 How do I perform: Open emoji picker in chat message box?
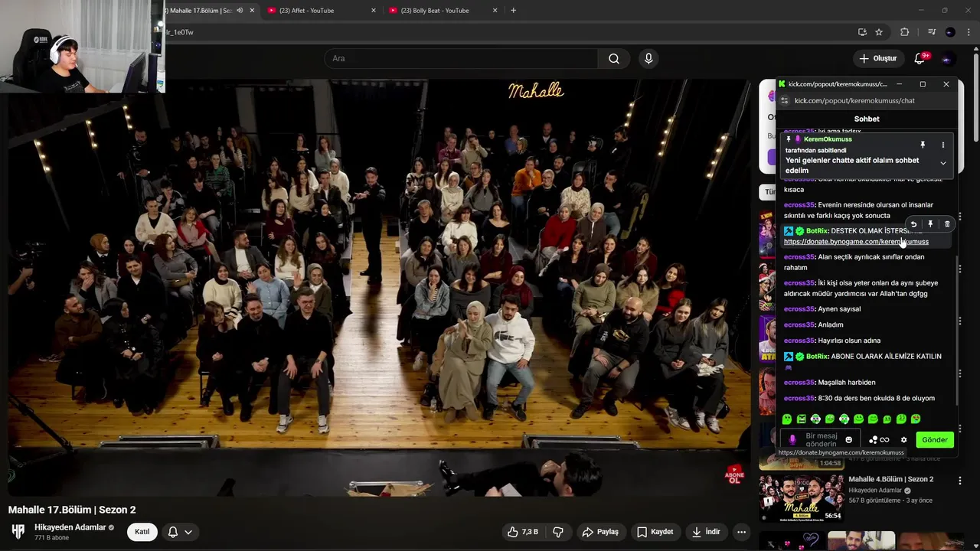coord(848,440)
